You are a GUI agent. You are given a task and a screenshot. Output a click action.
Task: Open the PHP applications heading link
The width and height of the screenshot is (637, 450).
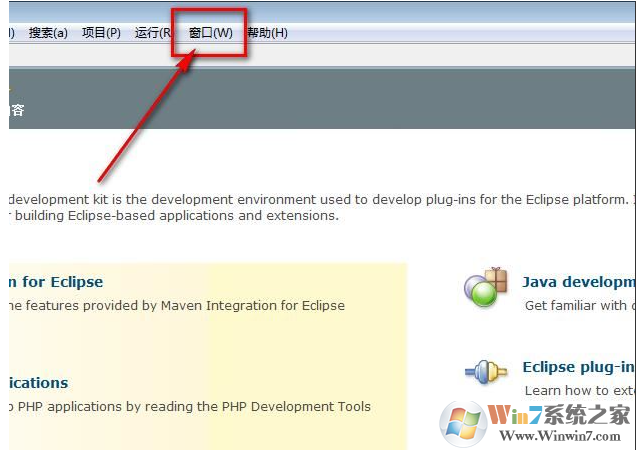click(38, 382)
